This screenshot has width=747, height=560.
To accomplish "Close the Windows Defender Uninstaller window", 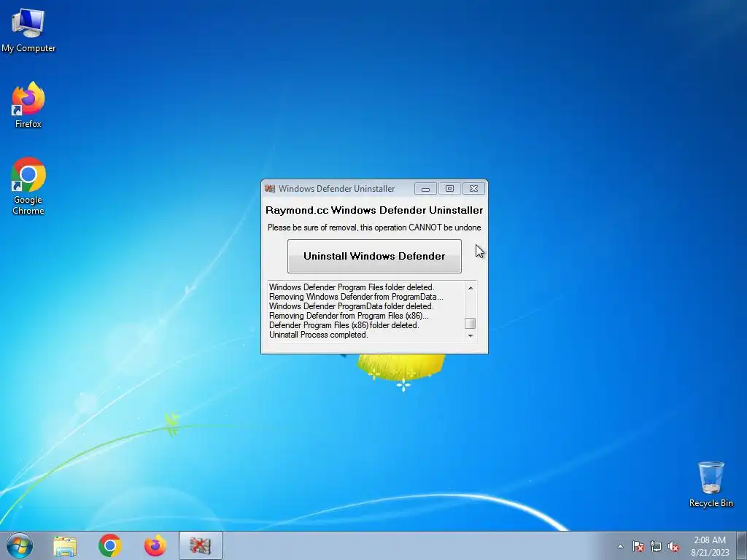I will (473, 189).
